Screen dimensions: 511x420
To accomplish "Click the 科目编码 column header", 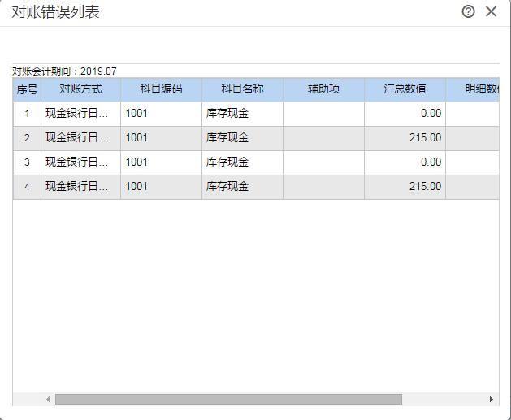I will 162,89.
